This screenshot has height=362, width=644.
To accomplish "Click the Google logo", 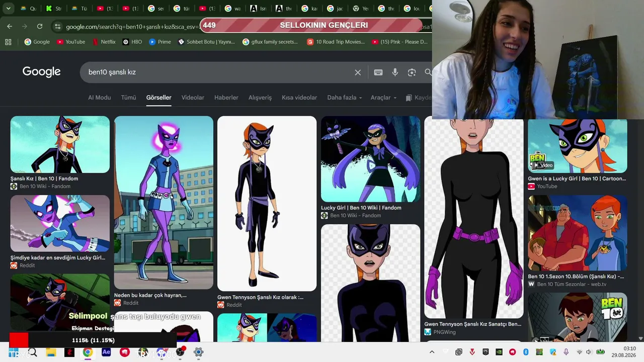I will tap(41, 72).
